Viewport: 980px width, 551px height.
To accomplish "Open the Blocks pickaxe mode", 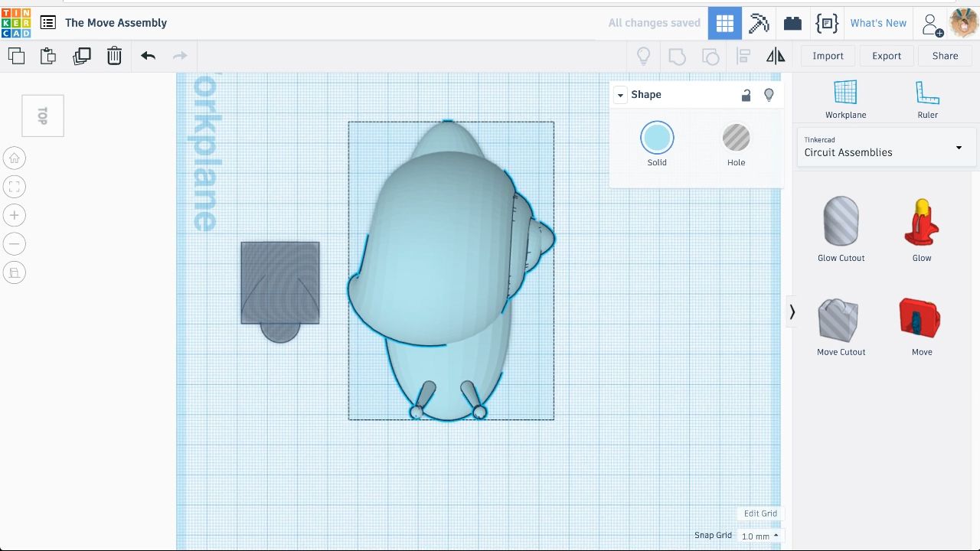I will pyautogui.click(x=759, y=23).
